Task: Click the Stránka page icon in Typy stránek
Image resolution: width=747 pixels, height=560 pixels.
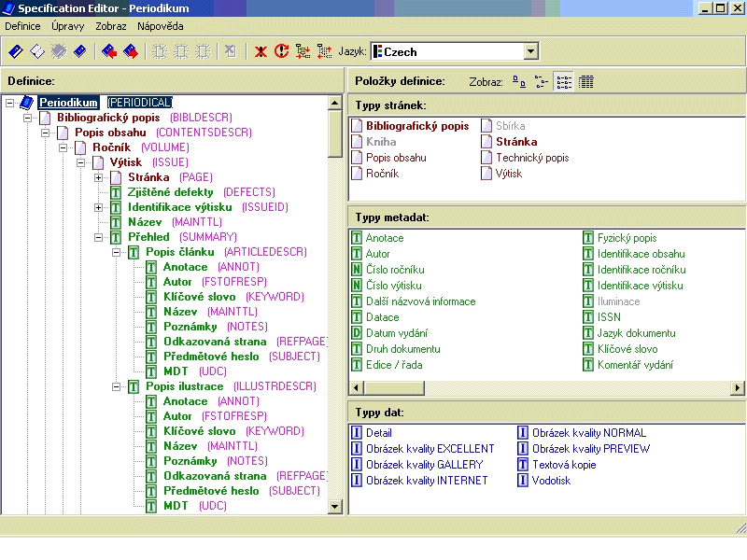Action: tap(486, 142)
